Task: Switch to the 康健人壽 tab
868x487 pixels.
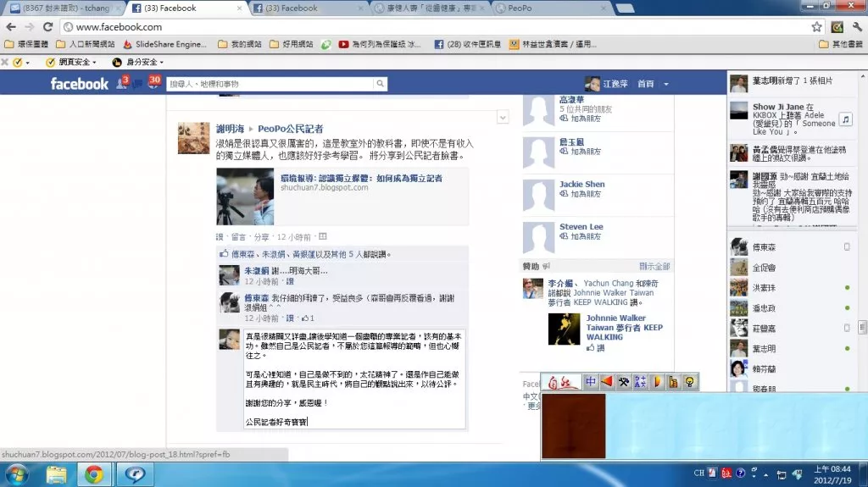Action: point(428,8)
